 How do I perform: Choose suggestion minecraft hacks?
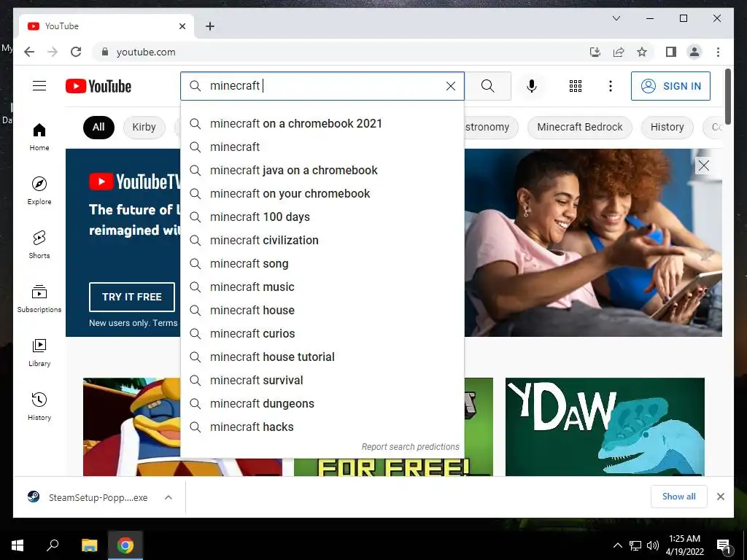(x=322, y=427)
